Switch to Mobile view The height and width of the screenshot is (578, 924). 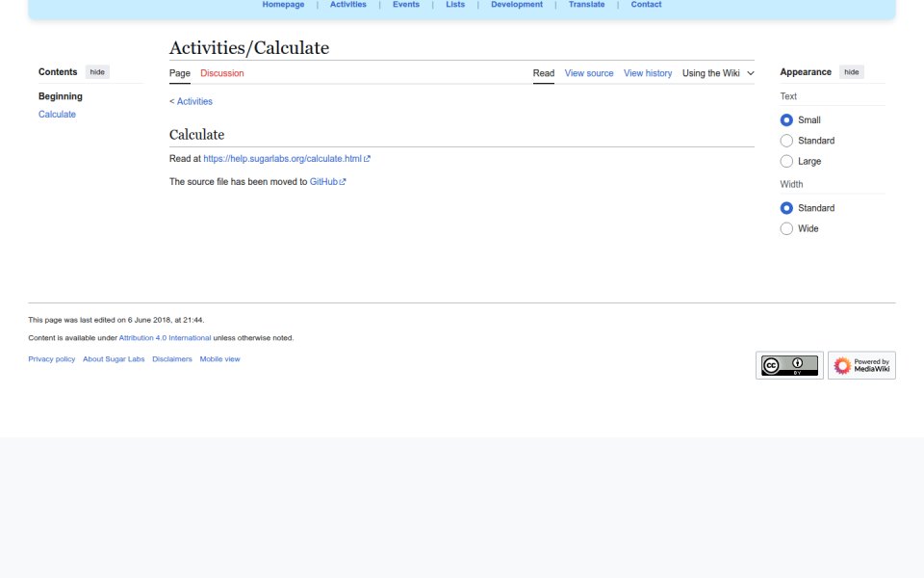tap(219, 359)
